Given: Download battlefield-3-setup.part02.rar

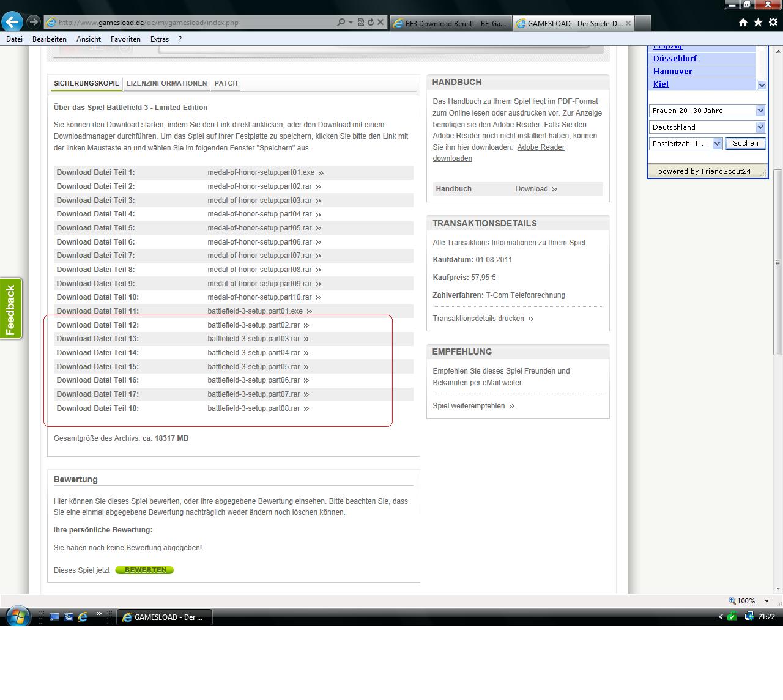Looking at the screenshot, I should [258, 325].
